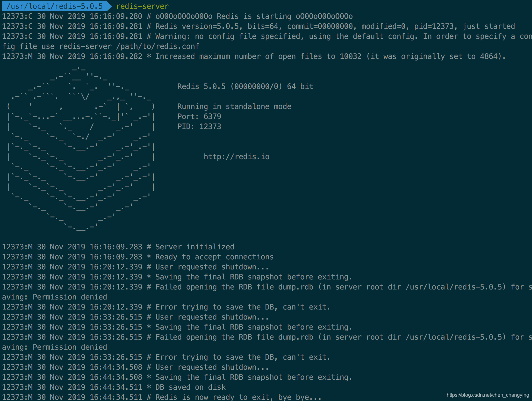Viewport: 532px width, 401px height.
Task: Click the 'DB saved on disk' log line
Action: pyautogui.click(x=114, y=387)
